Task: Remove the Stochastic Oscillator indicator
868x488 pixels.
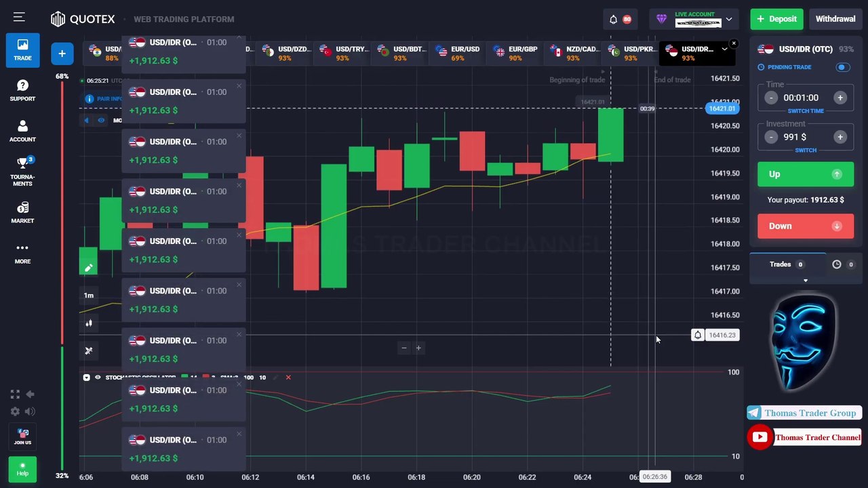Action: tap(288, 378)
